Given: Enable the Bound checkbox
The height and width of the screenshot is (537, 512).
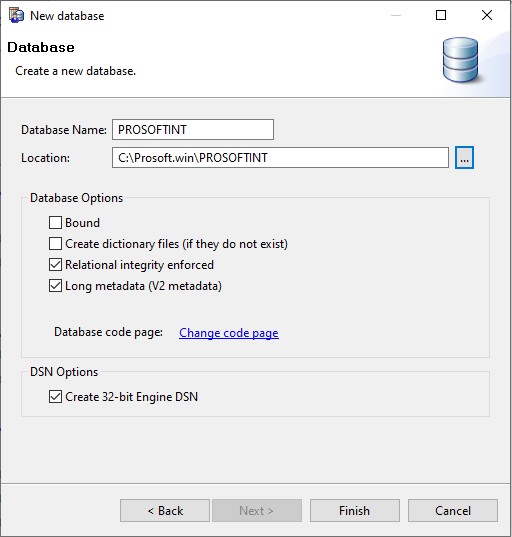Looking at the screenshot, I should pyautogui.click(x=55, y=223).
